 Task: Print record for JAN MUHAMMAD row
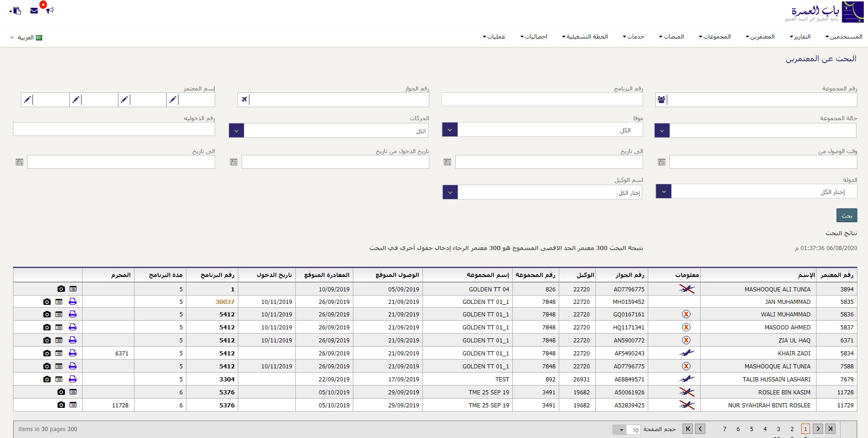pyautogui.click(x=73, y=302)
